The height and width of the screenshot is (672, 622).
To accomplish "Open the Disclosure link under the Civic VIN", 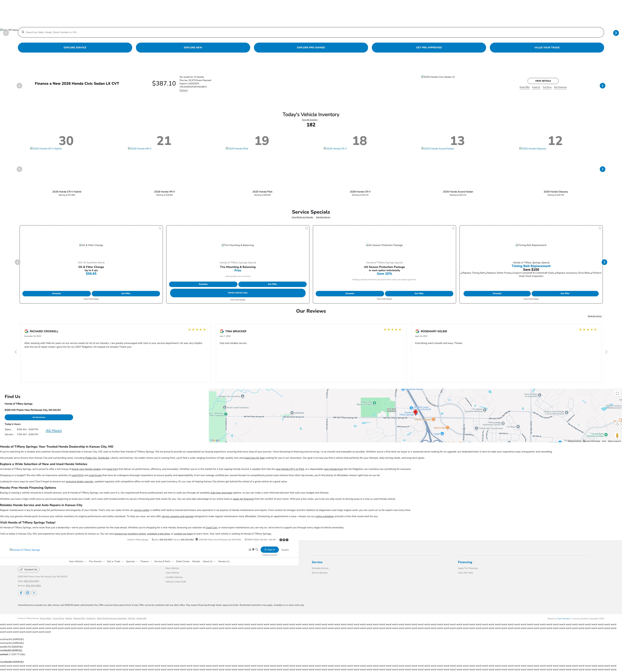I will click(x=183, y=90).
